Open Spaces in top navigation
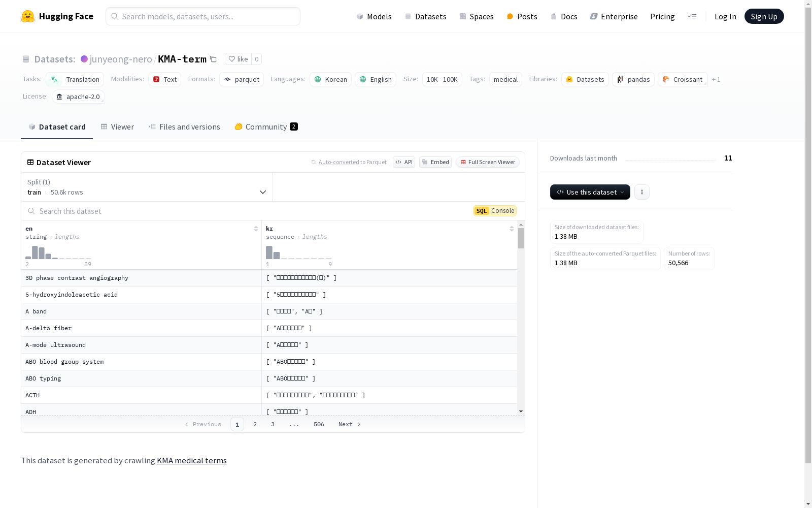Viewport: 812px width, 508px height. click(477, 16)
